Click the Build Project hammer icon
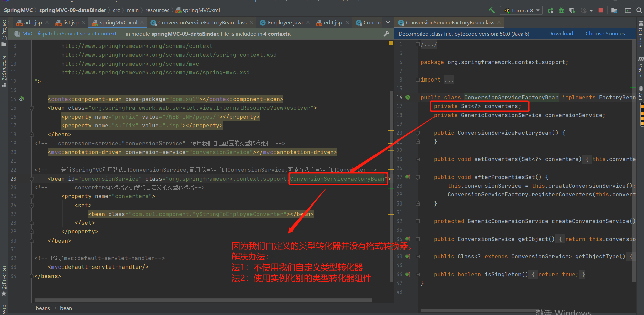 tap(492, 10)
